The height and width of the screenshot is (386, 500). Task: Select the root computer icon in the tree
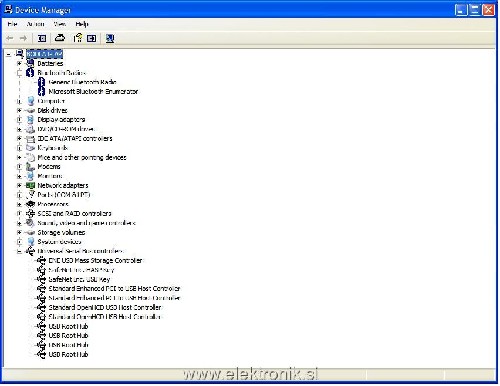(x=20, y=54)
